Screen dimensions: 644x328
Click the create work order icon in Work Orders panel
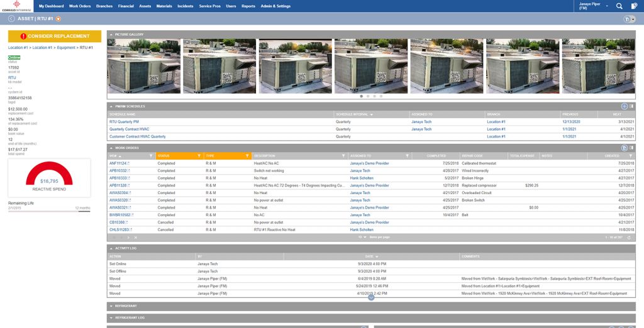click(625, 148)
